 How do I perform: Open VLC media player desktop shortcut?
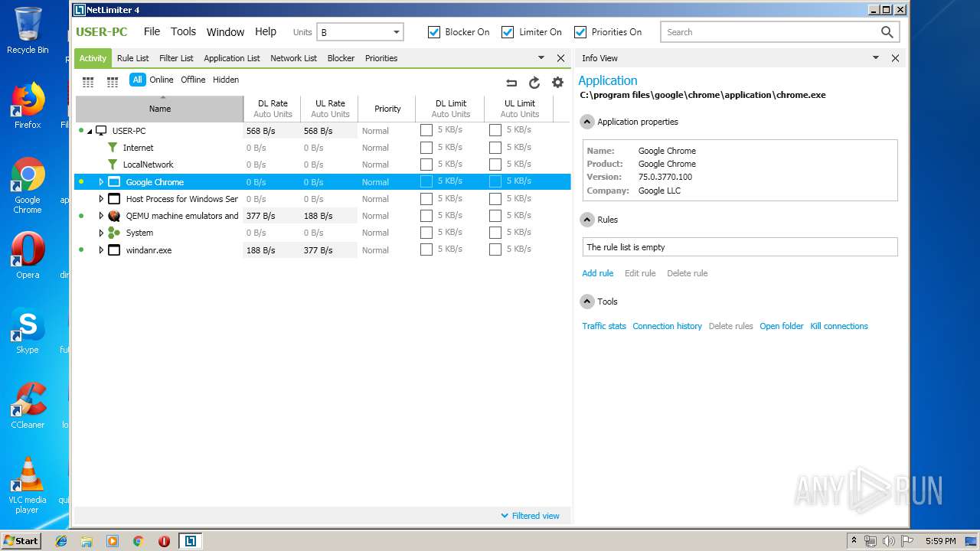28,484
